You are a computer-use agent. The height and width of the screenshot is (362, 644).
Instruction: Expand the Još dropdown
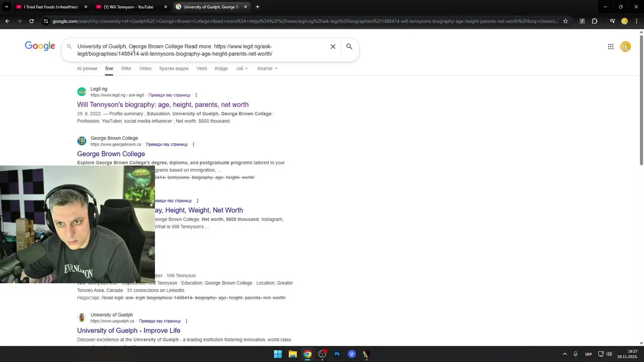(242, 68)
